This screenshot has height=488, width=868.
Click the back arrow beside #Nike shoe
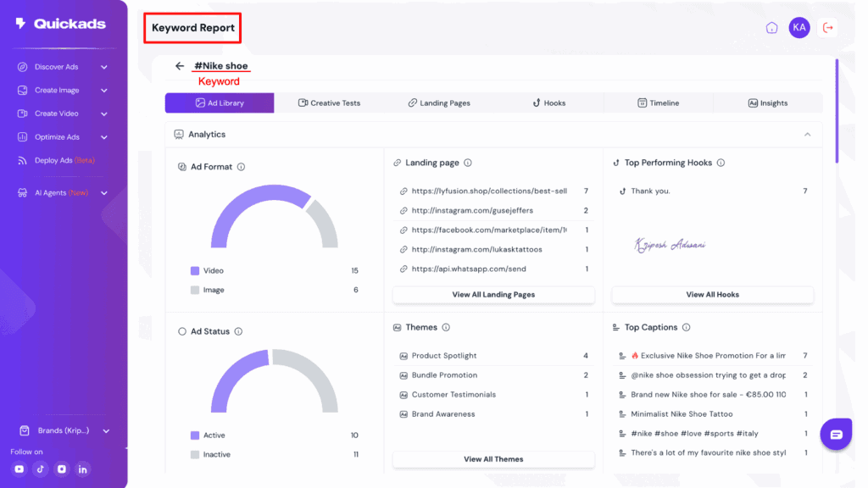tap(179, 65)
